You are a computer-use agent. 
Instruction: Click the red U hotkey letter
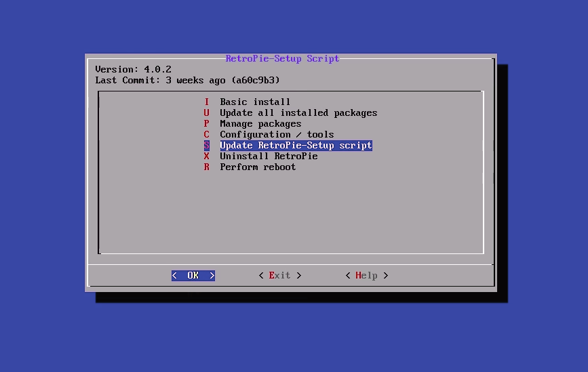[207, 113]
